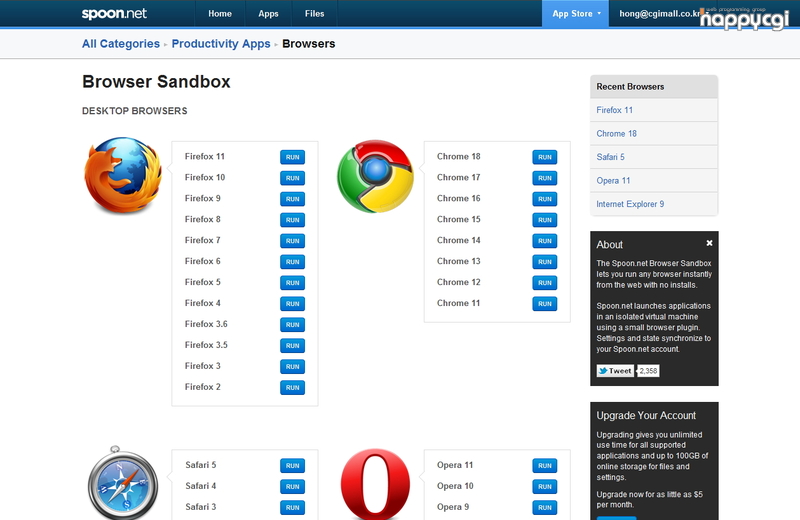
Task: Run Firefox 10
Action: point(292,178)
